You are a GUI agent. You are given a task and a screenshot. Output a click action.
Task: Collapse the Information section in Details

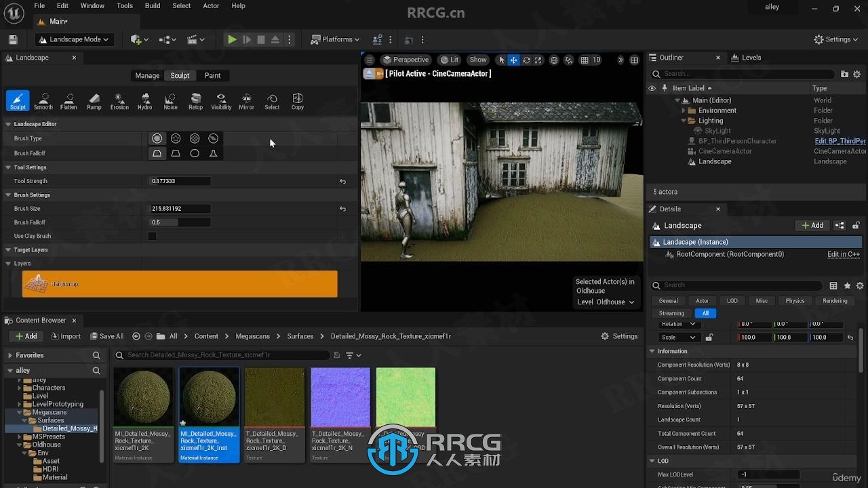pyautogui.click(x=652, y=351)
